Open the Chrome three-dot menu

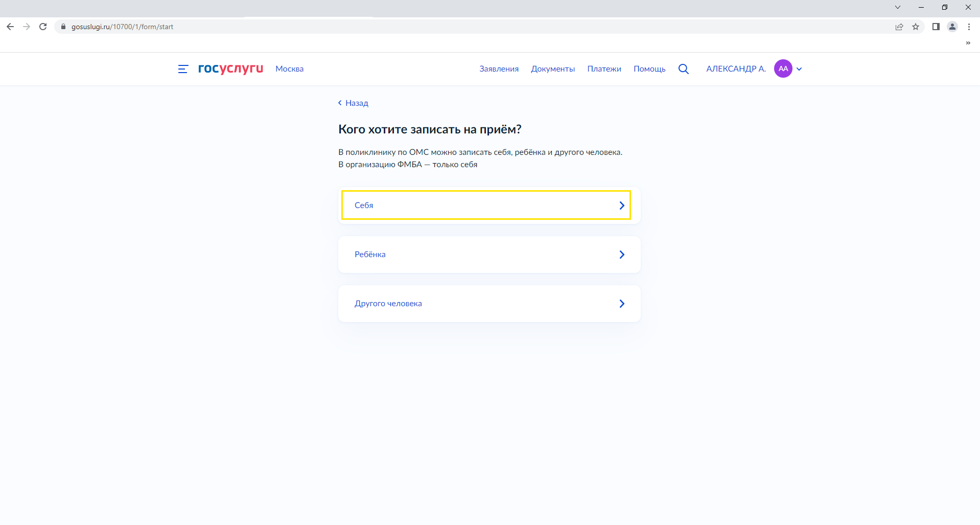[969, 27]
